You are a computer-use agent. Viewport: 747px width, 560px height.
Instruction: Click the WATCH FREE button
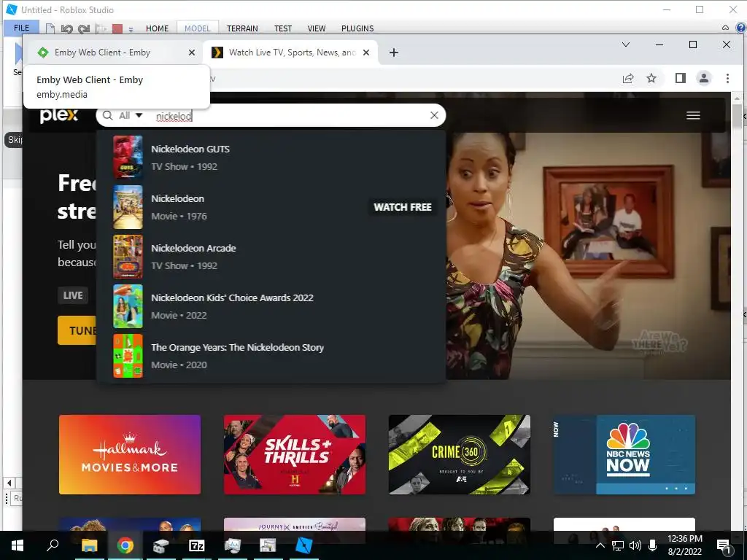click(x=402, y=207)
